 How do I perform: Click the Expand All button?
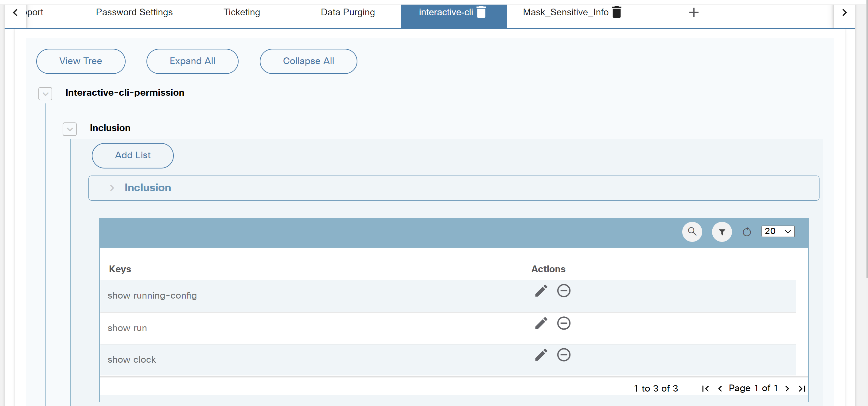(192, 61)
